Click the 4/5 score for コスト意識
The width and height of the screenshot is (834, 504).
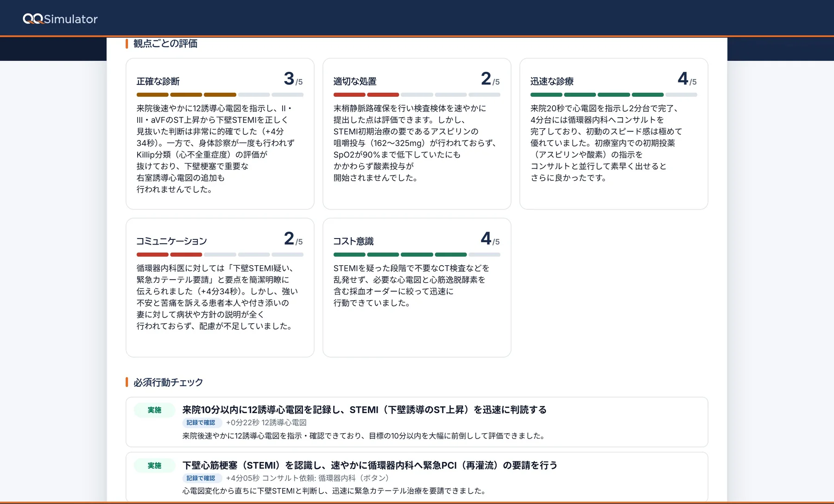tap(490, 239)
